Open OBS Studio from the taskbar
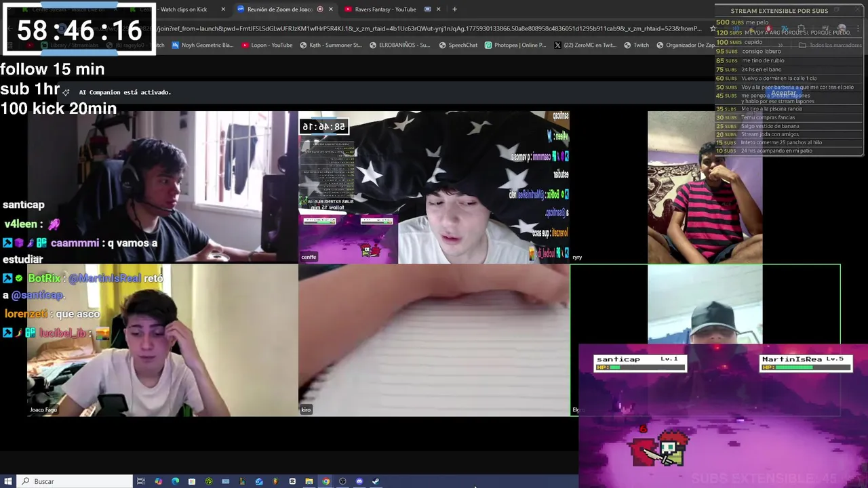The width and height of the screenshot is (868, 488). click(342, 481)
